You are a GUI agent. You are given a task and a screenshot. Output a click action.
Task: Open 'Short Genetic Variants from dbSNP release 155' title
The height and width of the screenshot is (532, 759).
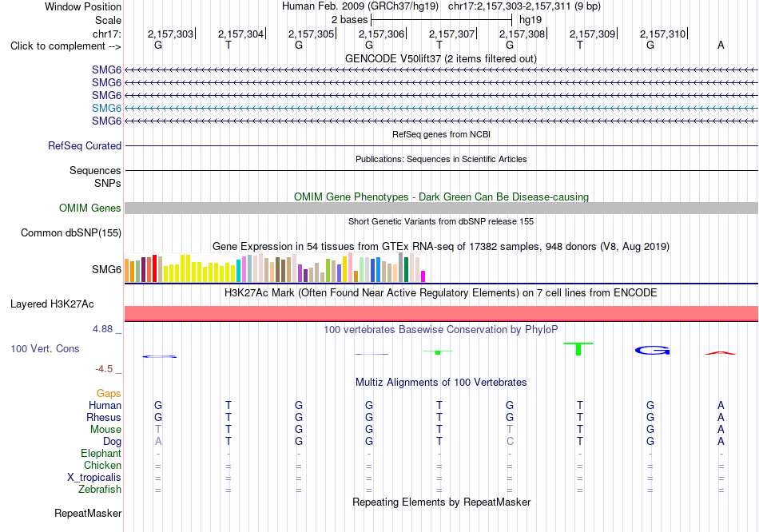click(x=441, y=221)
